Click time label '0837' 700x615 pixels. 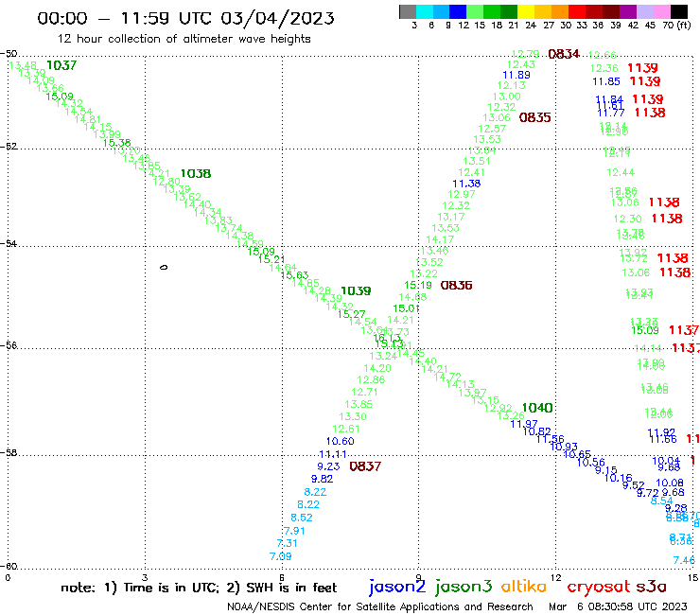pyautogui.click(x=365, y=466)
